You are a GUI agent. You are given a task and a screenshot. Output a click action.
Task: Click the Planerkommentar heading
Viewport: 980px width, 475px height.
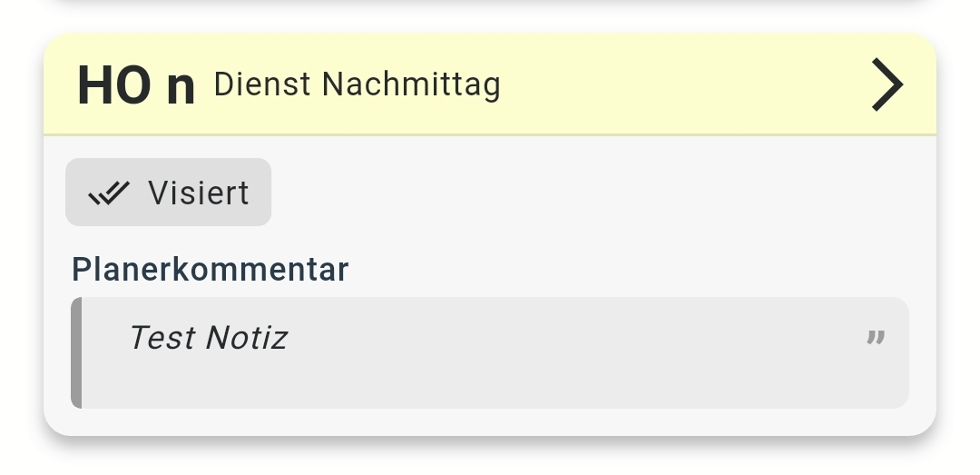pos(210,270)
